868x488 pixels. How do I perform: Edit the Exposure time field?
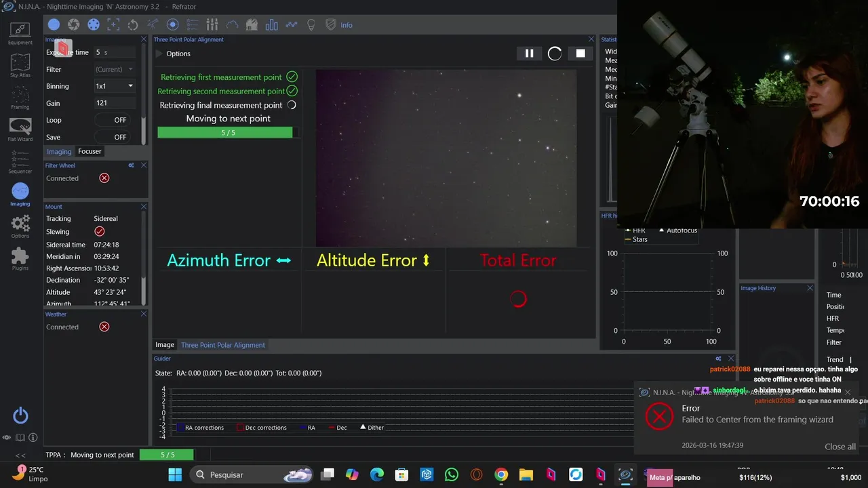[114, 52]
